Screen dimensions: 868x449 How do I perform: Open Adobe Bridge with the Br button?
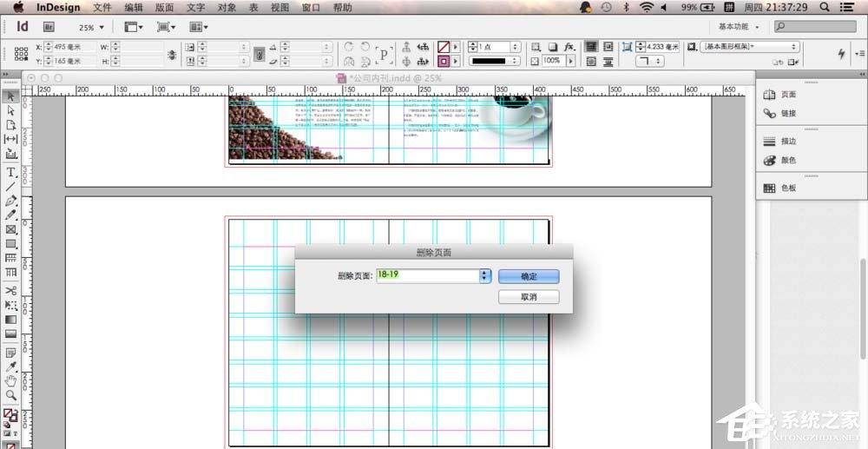click(49, 27)
